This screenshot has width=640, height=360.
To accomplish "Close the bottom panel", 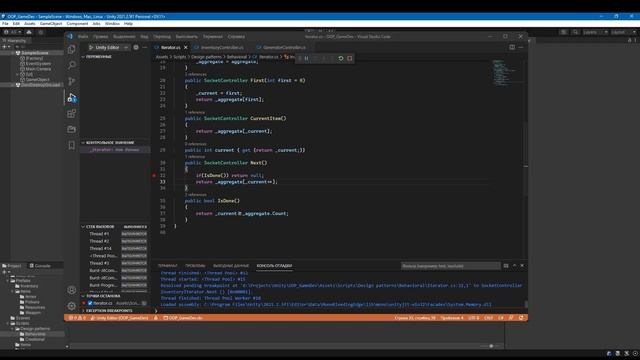I will [522, 266].
